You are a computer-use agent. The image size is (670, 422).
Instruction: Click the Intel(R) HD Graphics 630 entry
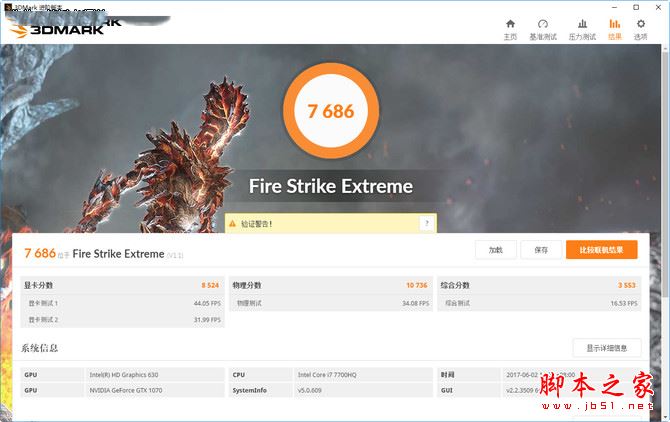pyautogui.click(x=124, y=375)
